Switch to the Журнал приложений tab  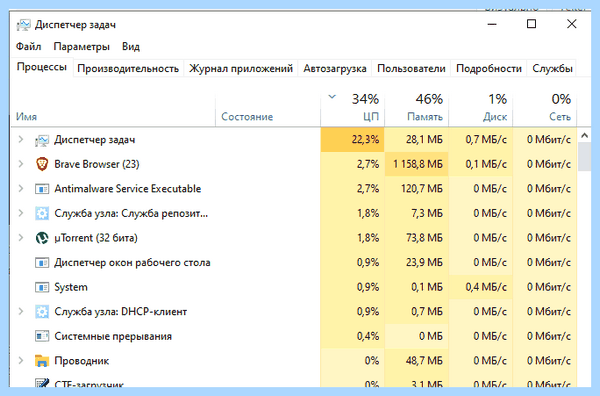click(241, 68)
